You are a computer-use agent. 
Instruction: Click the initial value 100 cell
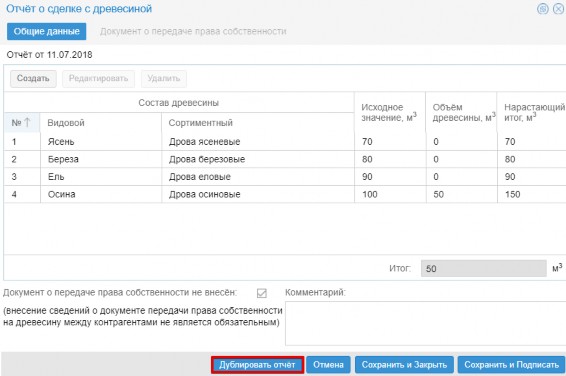(390, 194)
